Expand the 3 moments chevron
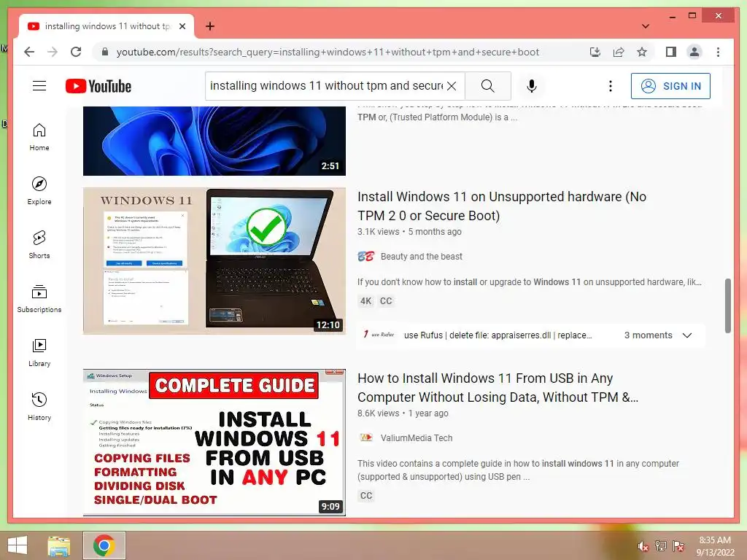The width and height of the screenshot is (747, 560). tap(687, 335)
